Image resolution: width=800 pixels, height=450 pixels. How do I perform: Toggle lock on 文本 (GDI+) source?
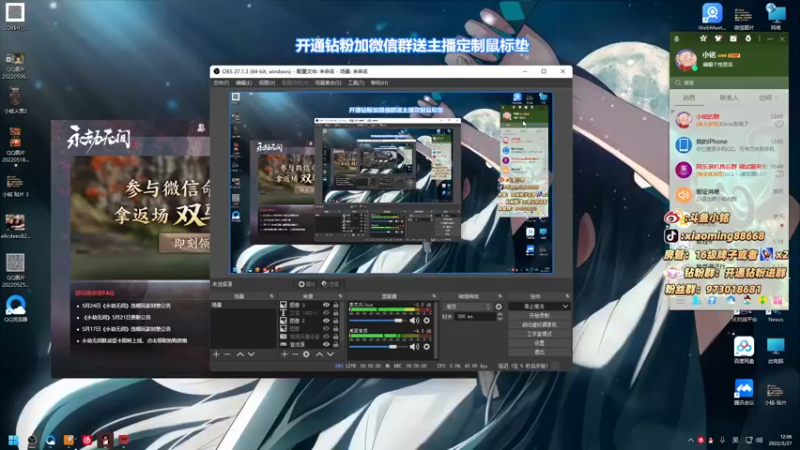336,313
